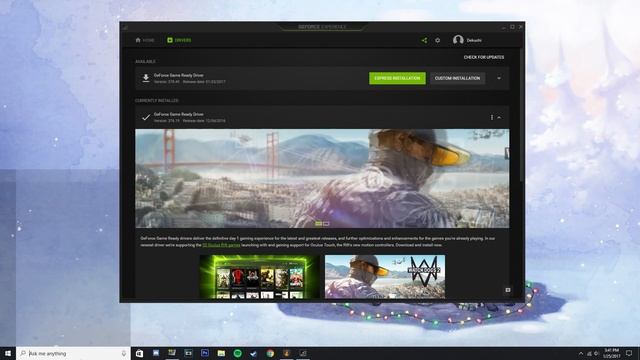Open the installed driver's three-dot menu
Image resolution: width=640 pixels, height=360 pixels.
click(491, 118)
